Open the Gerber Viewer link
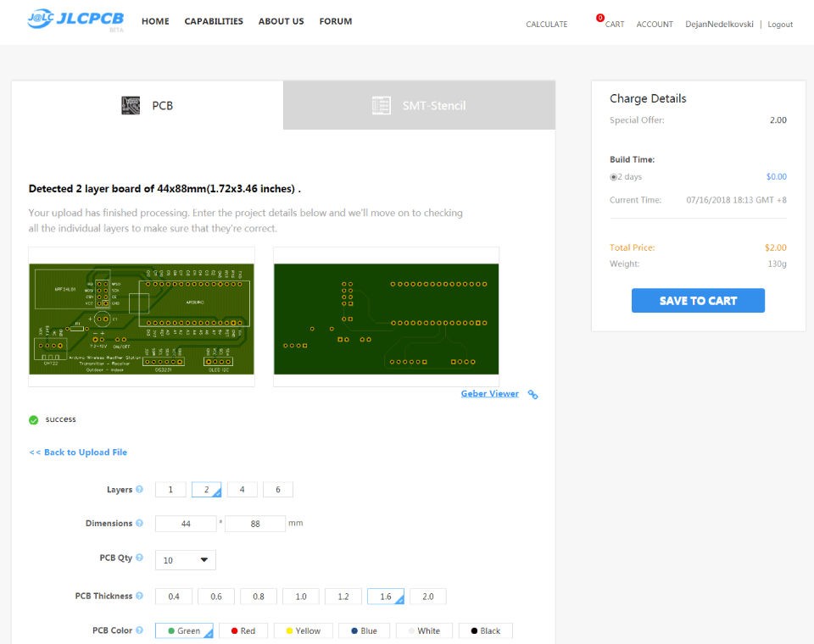This screenshot has height=644, width=814. click(x=489, y=394)
